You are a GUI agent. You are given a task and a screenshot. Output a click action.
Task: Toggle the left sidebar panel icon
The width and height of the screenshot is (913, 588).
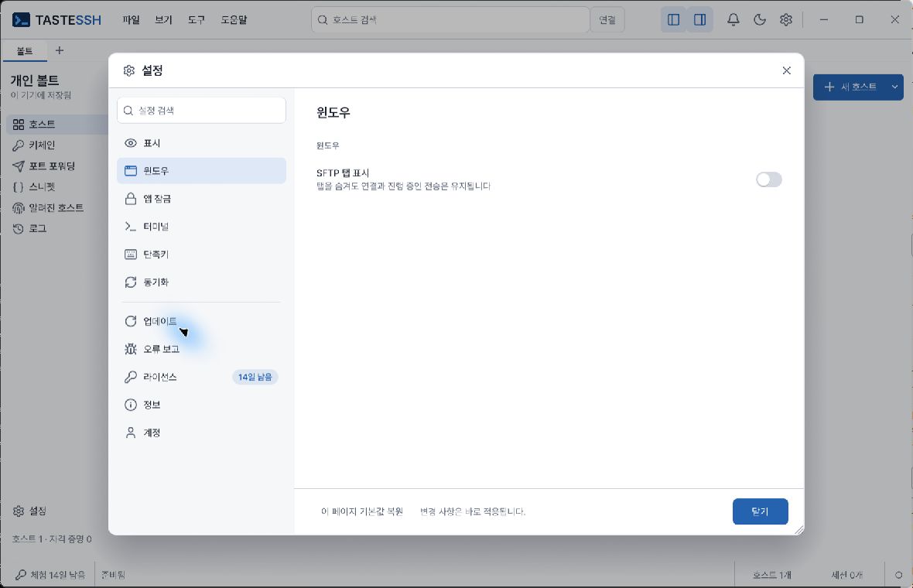[674, 20]
